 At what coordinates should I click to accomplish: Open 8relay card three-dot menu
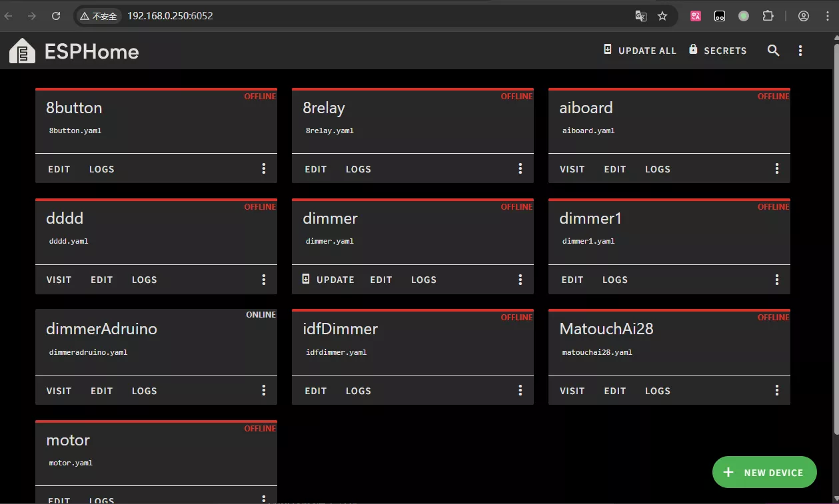pos(520,169)
